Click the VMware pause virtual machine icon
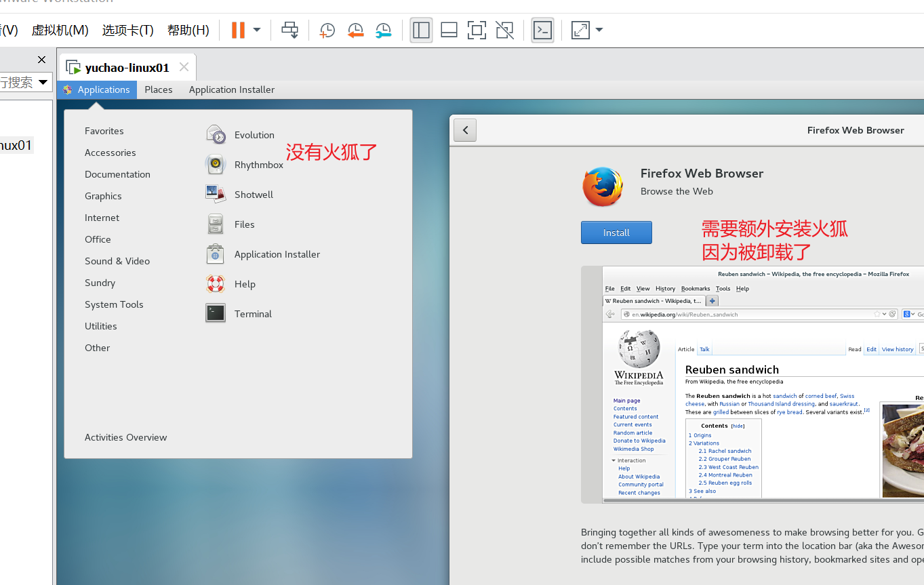The image size is (924, 585). pos(238,30)
